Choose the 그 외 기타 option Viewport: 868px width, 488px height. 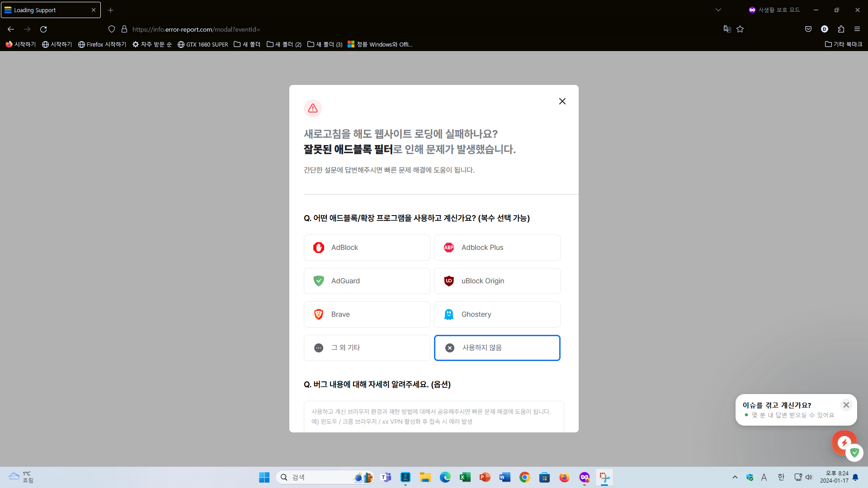(367, 348)
